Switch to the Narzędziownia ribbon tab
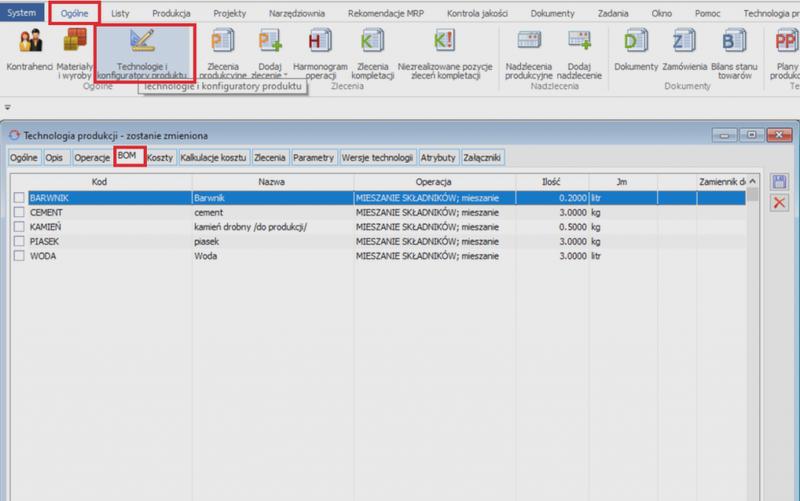This screenshot has height=501, width=800. tap(297, 13)
